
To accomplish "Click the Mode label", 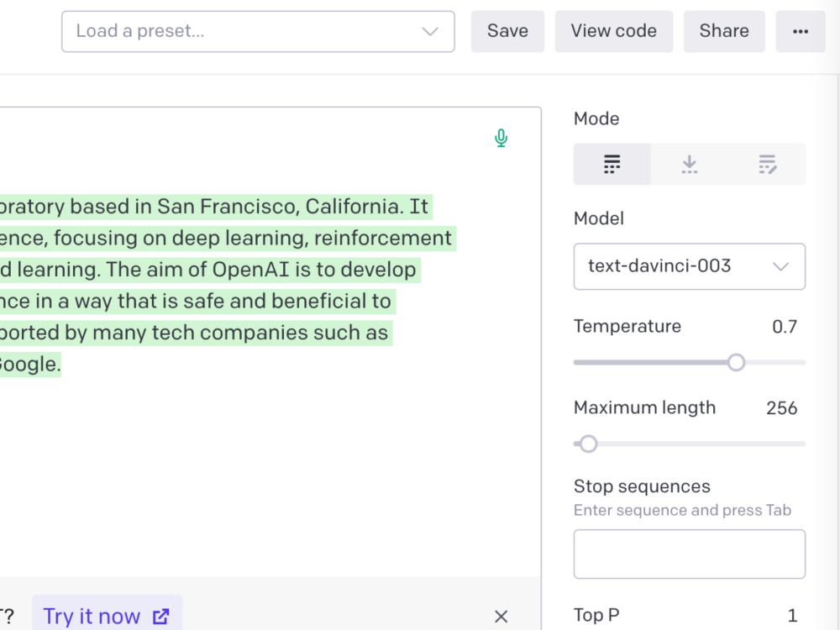I will pyautogui.click(x=596, y=118).
